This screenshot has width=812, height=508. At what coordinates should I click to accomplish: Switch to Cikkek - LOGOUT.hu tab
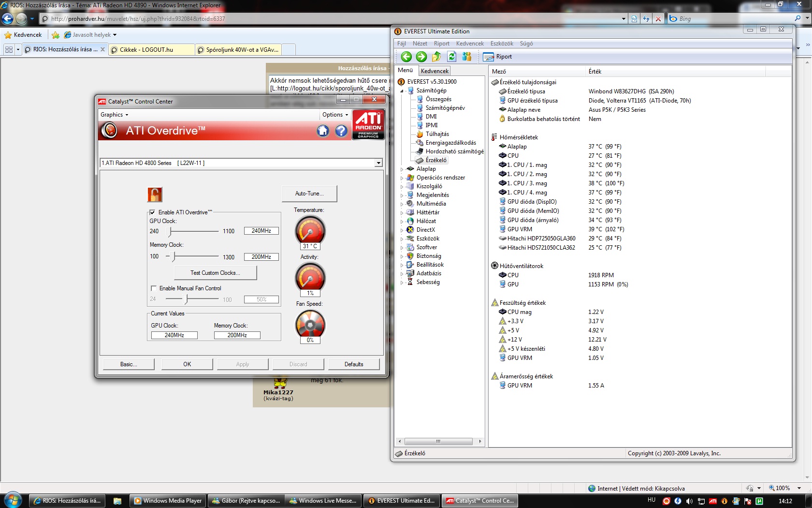[151, 50]
